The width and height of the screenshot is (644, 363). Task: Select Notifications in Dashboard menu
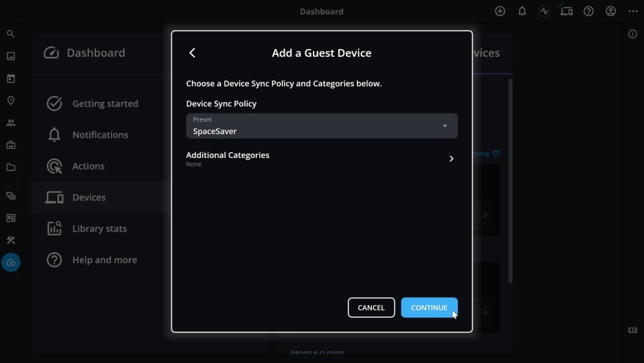click(x=100, y=135)
